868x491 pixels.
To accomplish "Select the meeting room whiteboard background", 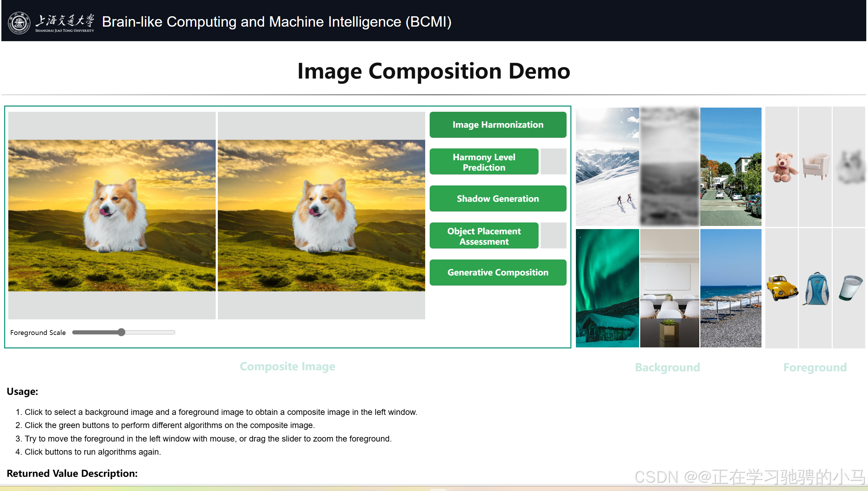I will tap(669, 288).
